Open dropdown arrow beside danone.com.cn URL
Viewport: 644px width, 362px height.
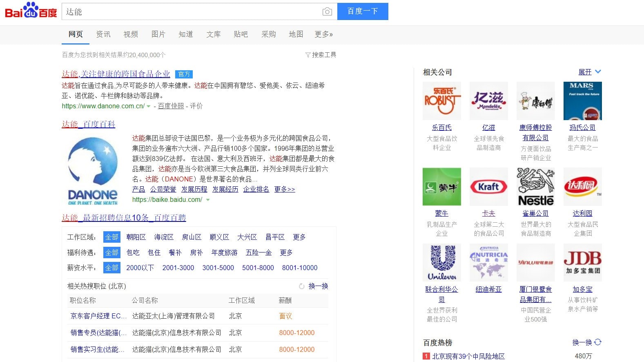149,106
